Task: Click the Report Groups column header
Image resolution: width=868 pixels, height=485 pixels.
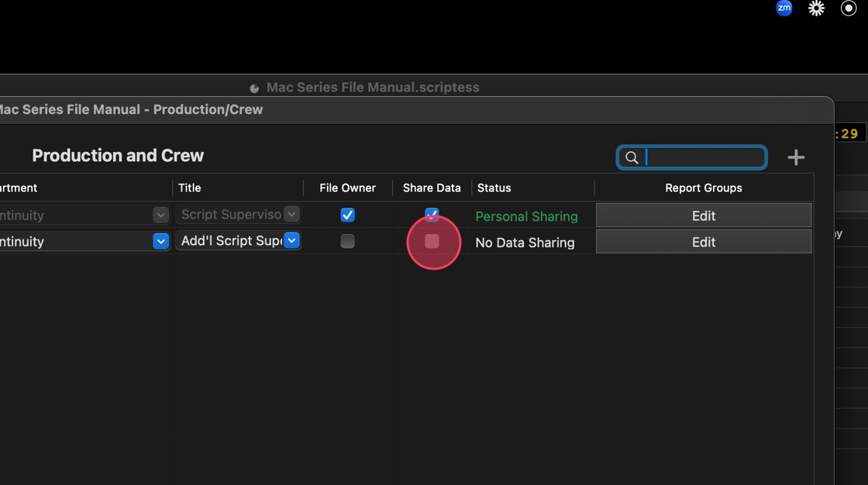Action: tap(703, 188)
